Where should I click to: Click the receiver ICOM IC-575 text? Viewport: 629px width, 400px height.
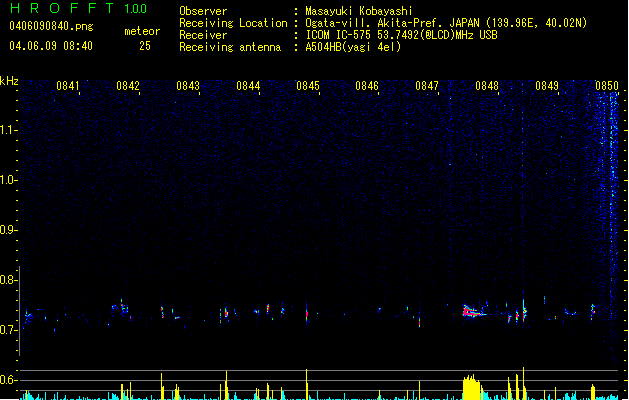click(401, 35)
